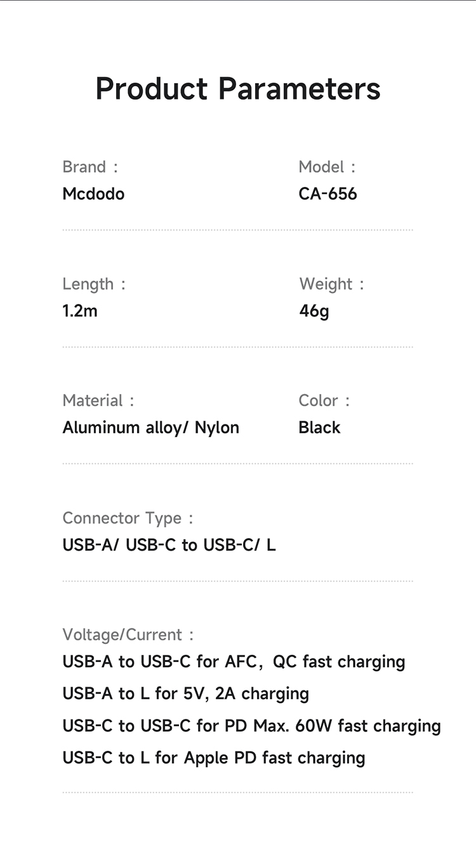This screenshot has width=476, height=868.
Task: Select the AFC, QC fast charging line
Action: click(x=234, y=662)
